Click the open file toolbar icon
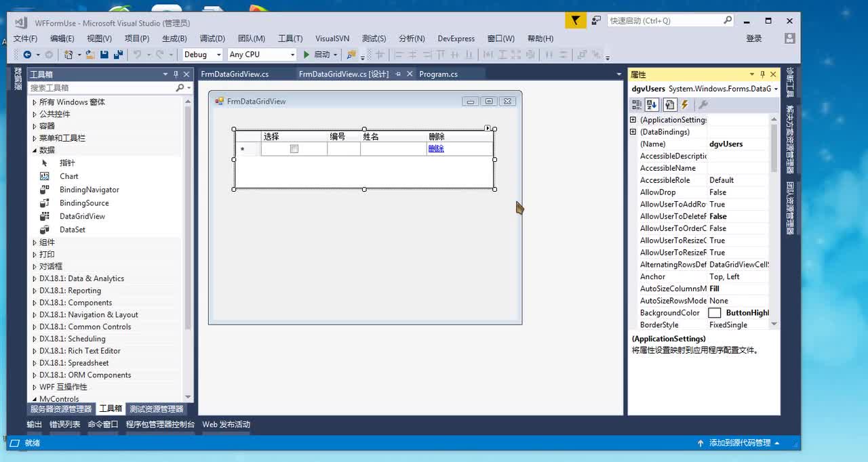 92,54
